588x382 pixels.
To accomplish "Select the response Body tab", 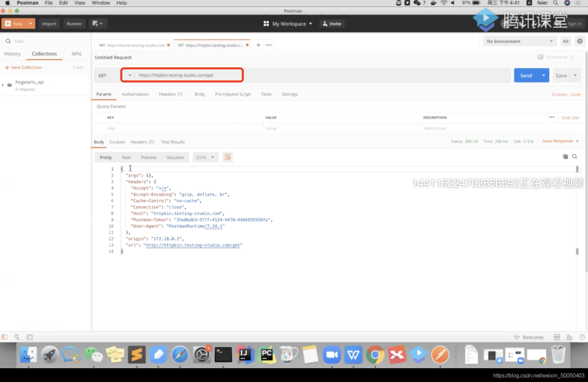I will 99,142.
